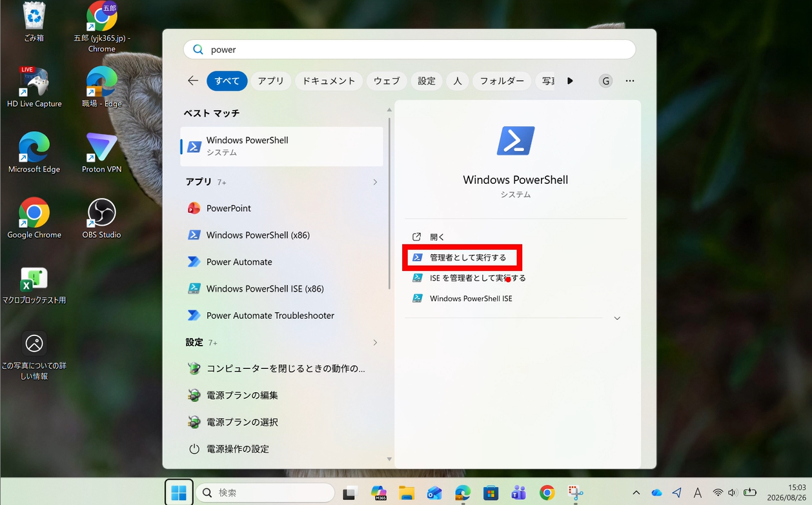Open 電源プランの選択 setting result

pos(282,422)
